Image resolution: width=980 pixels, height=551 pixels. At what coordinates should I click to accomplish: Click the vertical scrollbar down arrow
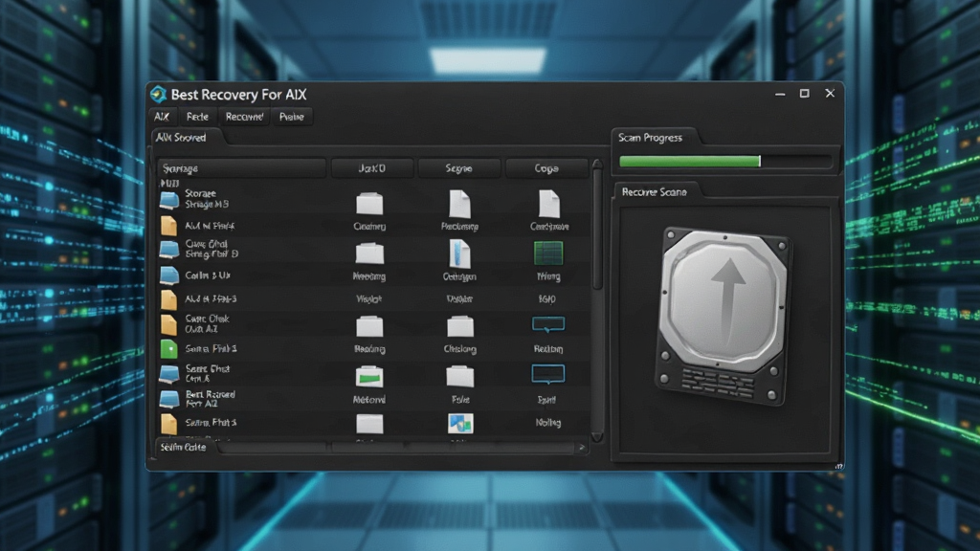pos(597,436)
